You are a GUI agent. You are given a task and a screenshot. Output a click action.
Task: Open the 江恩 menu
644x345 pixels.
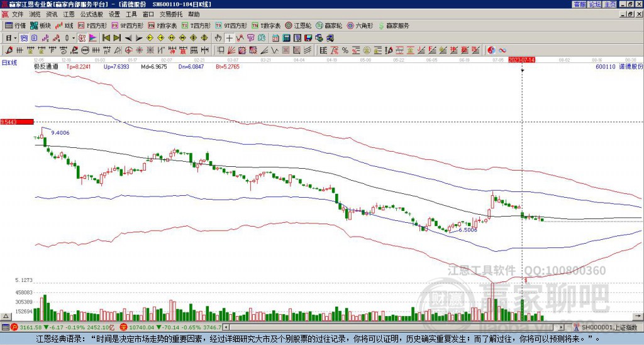(x=69, y=14)
